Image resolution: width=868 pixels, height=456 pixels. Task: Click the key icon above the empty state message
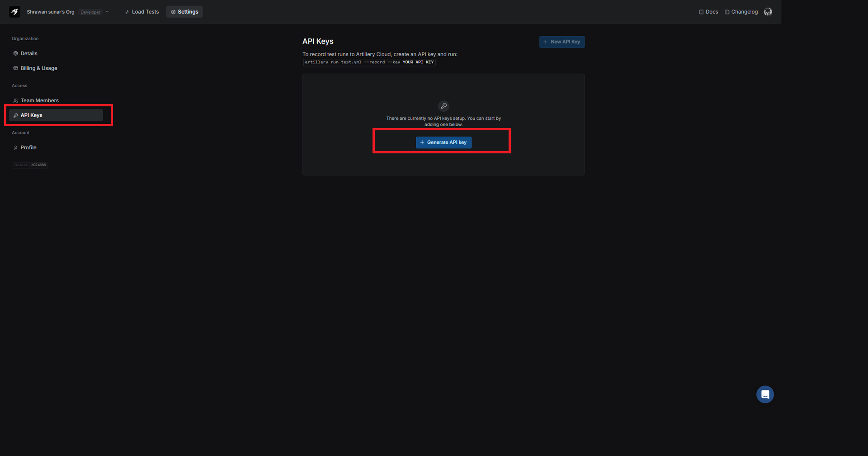[443, 106]
